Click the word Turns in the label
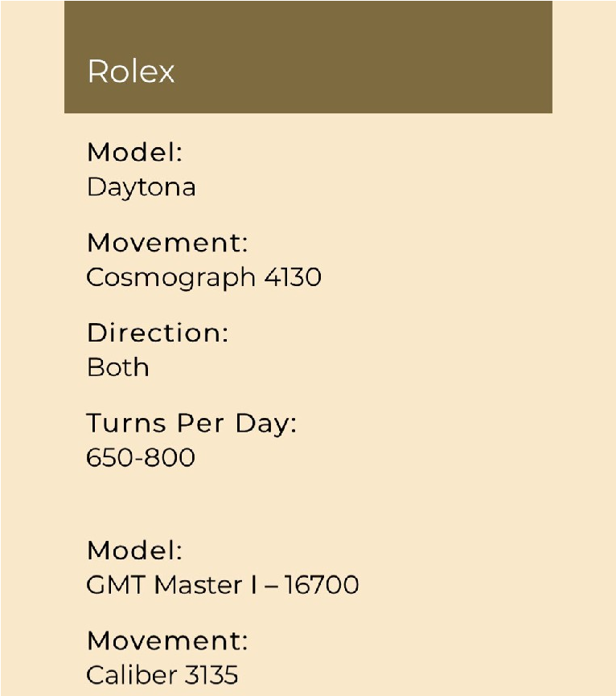The height and width of the screenshot is (696, 616). tap(118, 423)
